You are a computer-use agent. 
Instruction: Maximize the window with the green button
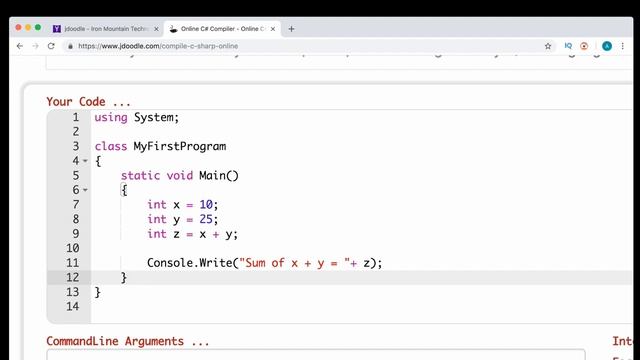(38, 27)
